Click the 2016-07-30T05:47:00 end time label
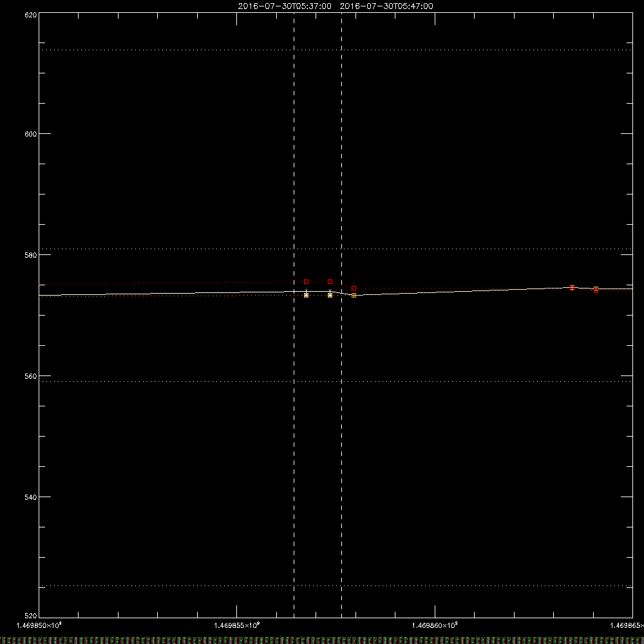The height and width of the screenshot is (644, 644). [386, 6]
